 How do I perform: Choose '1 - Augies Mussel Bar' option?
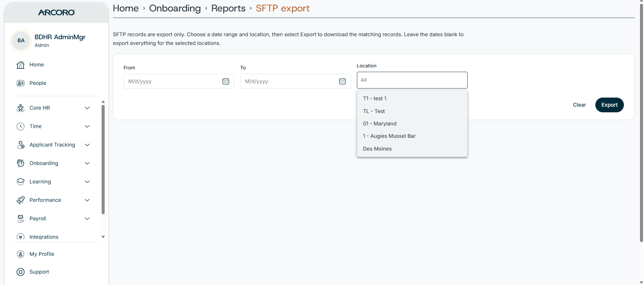click(x=412, y=136)
